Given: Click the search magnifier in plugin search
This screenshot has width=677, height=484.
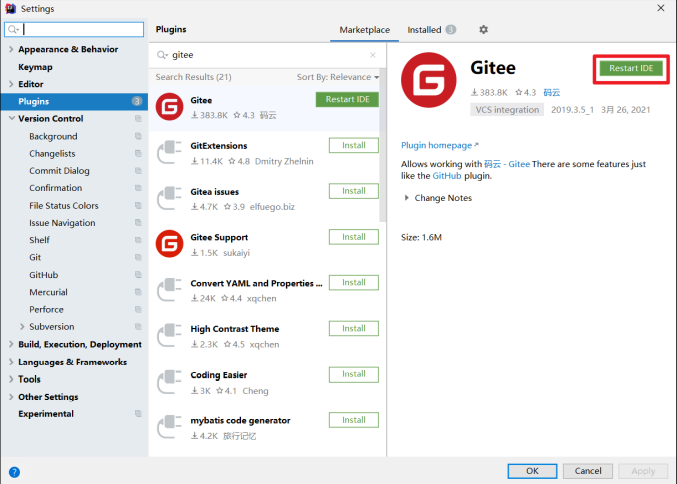Looking at the screenshot, I should (163, 56).
